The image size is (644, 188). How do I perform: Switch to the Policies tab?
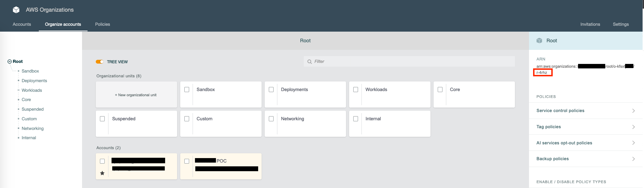pyautogui.click(x=103, y=24)
